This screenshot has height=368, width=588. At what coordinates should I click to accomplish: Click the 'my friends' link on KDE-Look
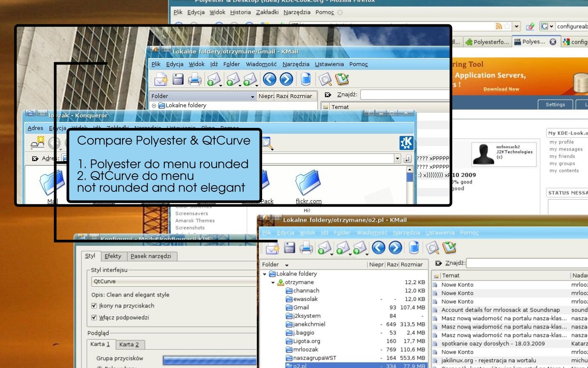pos(562,156)
